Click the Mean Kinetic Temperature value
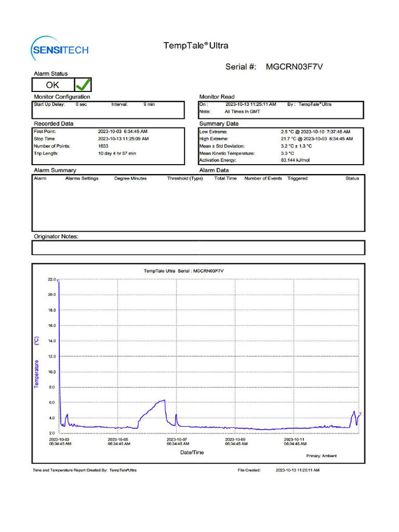This screenshot has width=399, height=532. 287,153
